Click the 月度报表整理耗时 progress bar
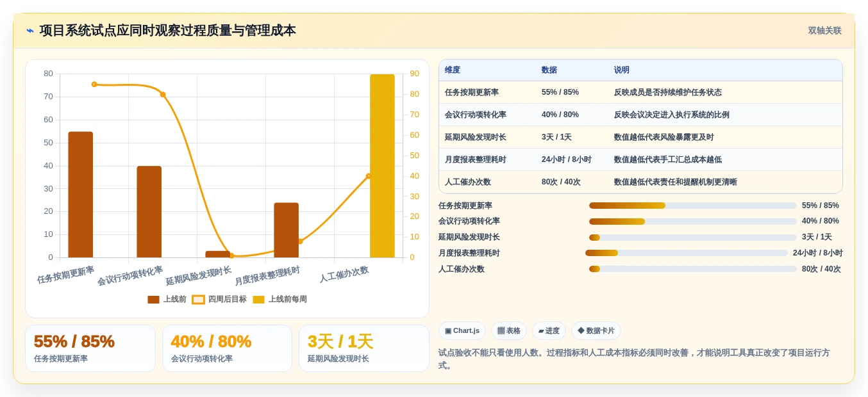868x397 pixels. point(687,253)
